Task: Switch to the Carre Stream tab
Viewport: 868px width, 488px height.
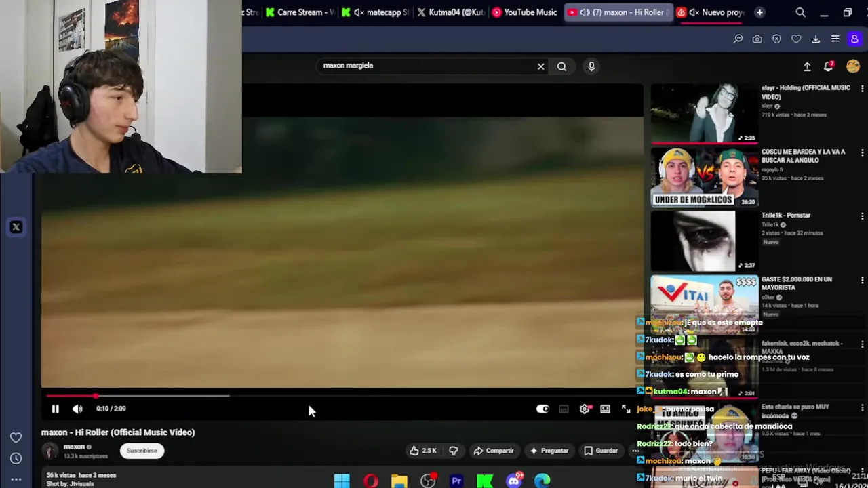Action: pyautogui.click(x=300, y=12)
